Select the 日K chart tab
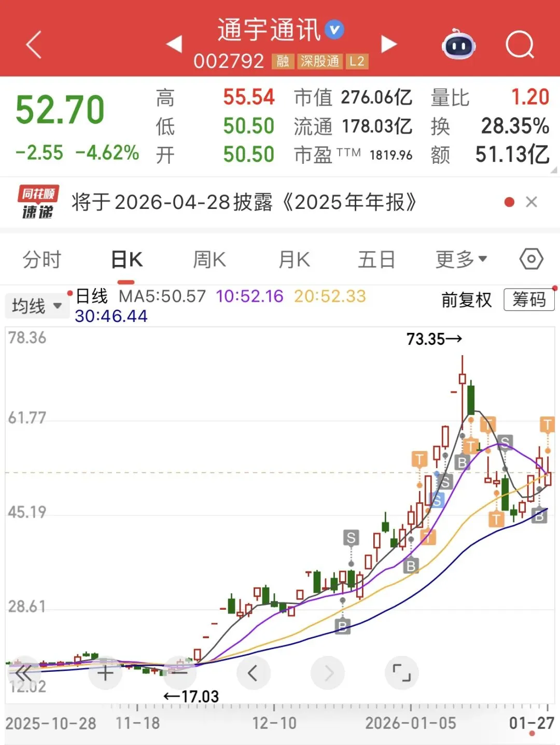 pos(127,259)
